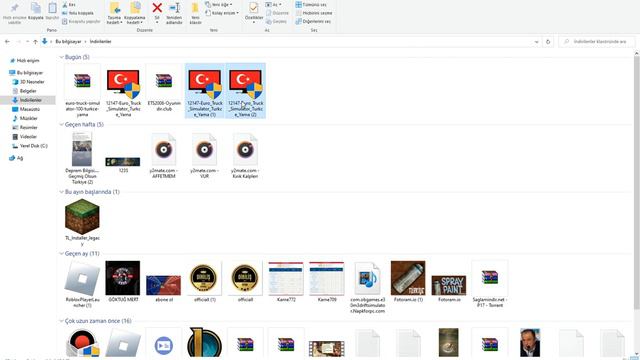Image resolution: width=640 pixels, height=360 pixels.
Task: Click the Kopyala copy icon in ribbon
Action: coord(36,11)
